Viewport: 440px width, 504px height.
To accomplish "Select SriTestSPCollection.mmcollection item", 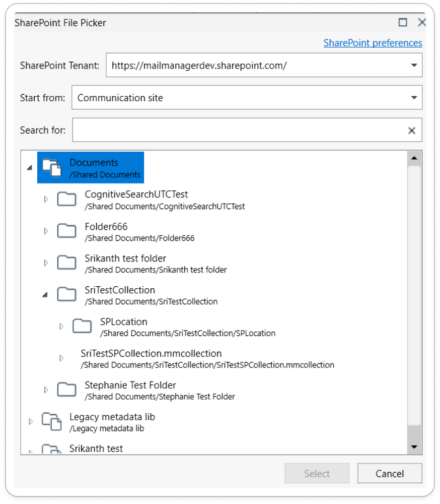I will (151, 354).
